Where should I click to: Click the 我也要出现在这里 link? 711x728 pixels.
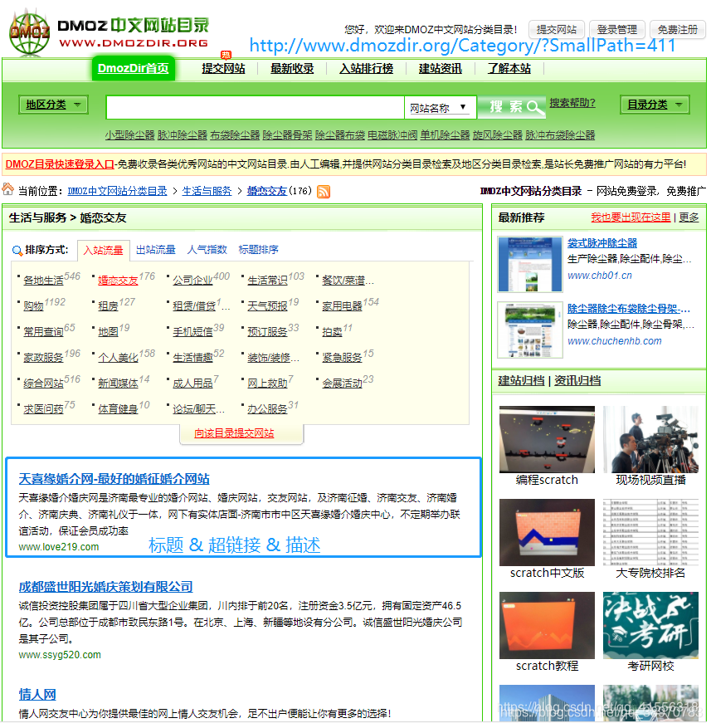click(x=631, y=217)
